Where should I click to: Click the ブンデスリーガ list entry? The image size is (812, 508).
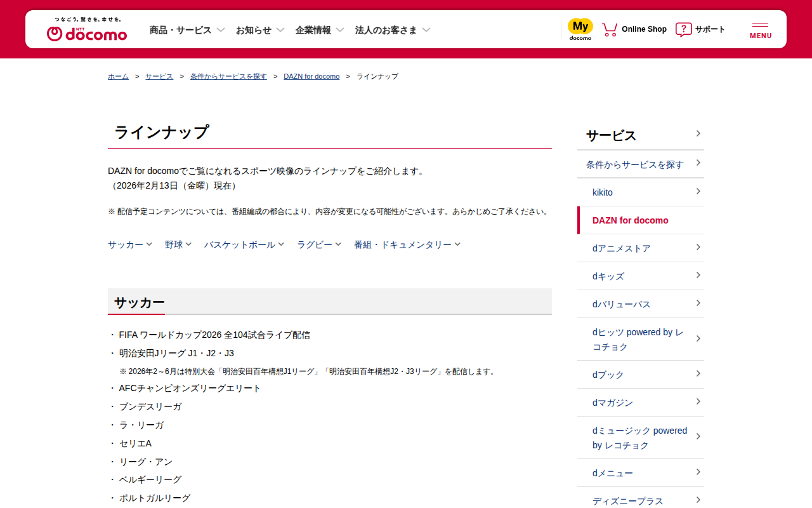(x=150, y=406)
